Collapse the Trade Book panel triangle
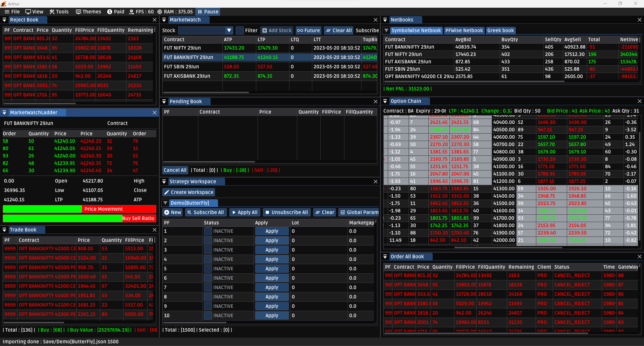This screenshot has width=644, height=346. (4, 230)
